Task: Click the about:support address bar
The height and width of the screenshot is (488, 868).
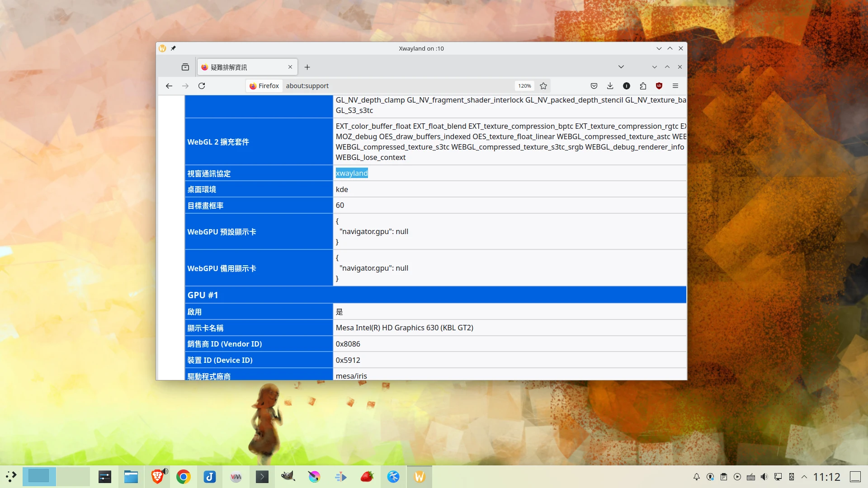Action: (398, 86)
